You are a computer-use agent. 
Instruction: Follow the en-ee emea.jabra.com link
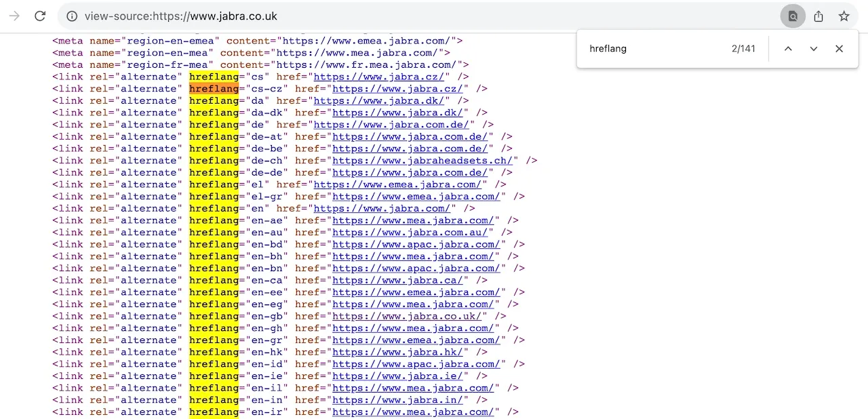[416, 292]
